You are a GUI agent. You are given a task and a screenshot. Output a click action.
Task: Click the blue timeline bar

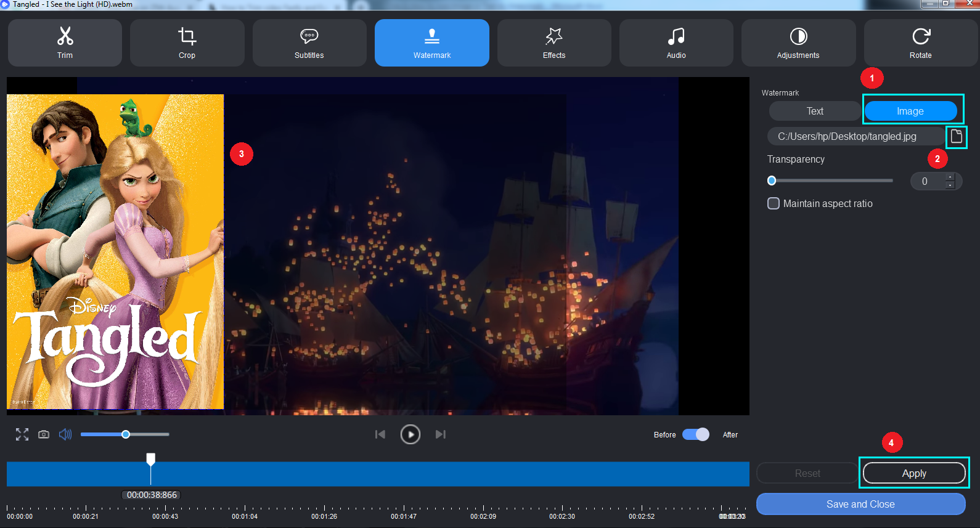click(378, 474)
